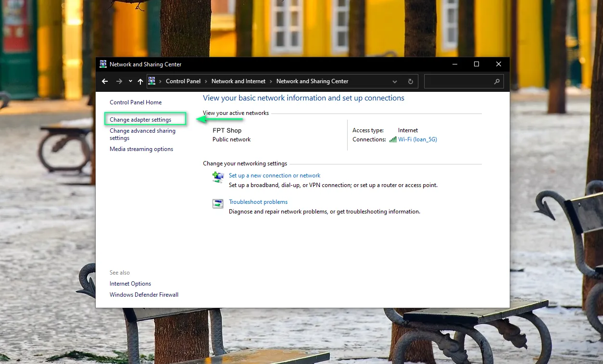This screenshot has height=364, width=603.
Task: Select Control Panel in the address breadcrumb
Action: pos(183,81)
